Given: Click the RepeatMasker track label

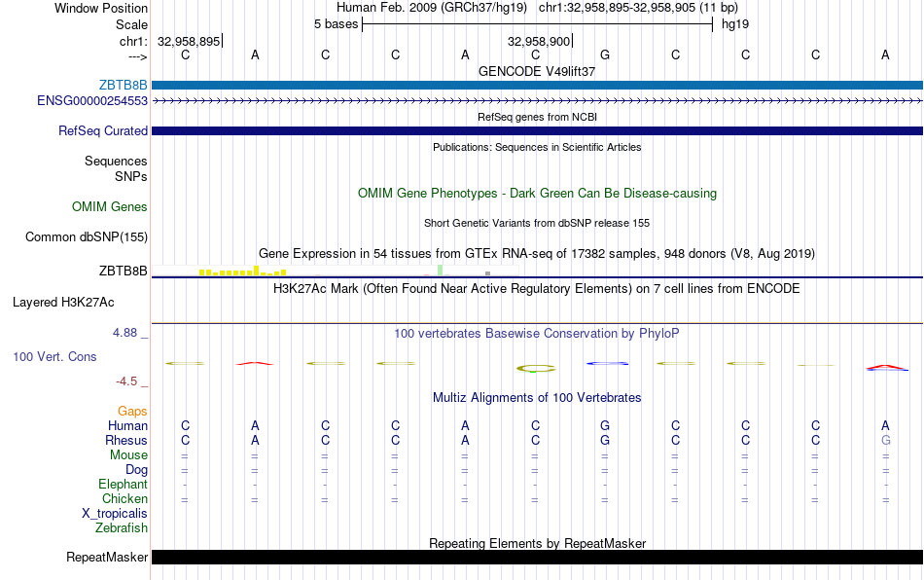Looking at the screenshot, I should point(107,557).
